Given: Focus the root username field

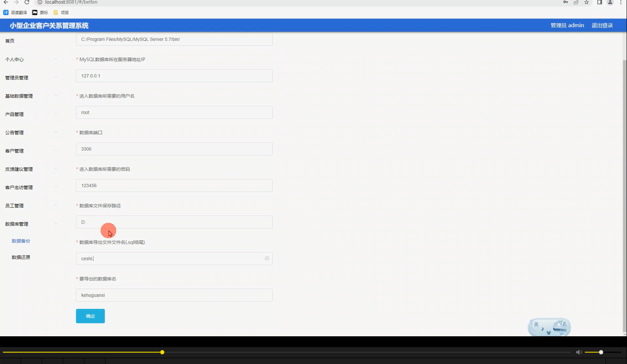Looking at the screenshot, I should pyautogui.click(x=174, y=113).
